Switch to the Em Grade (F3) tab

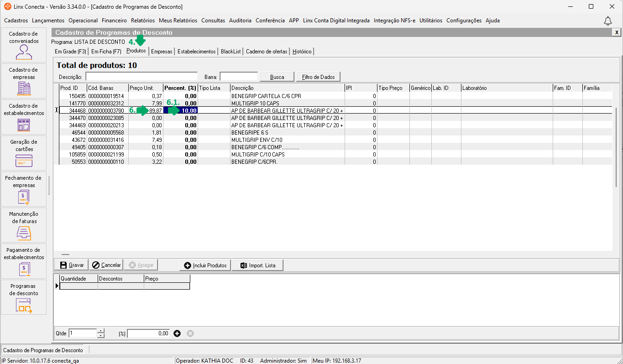70,52
